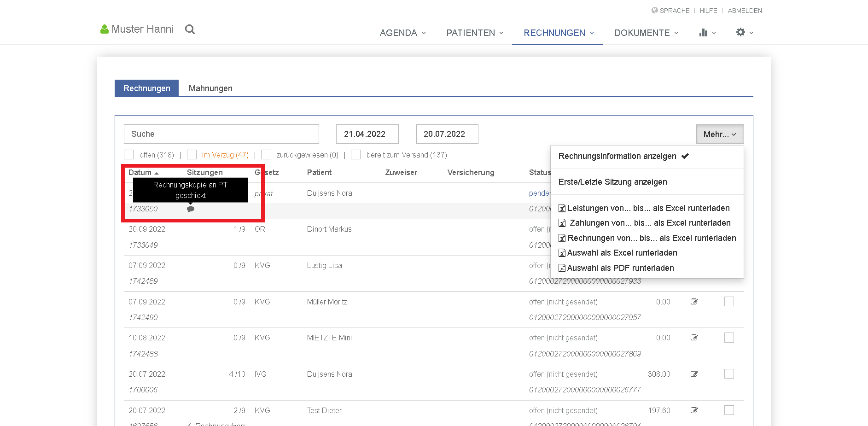Click edit icon for Duijsens Nora 308.00 invoice
Image resolution: width=868 pixels, height=426 pixels.
point(694,374)
